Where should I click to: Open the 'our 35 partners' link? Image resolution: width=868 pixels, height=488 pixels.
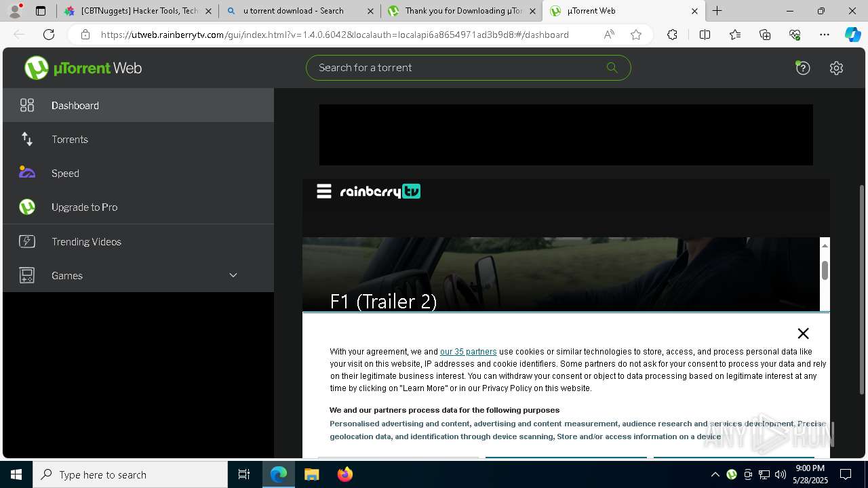click(x=468, y=352)
